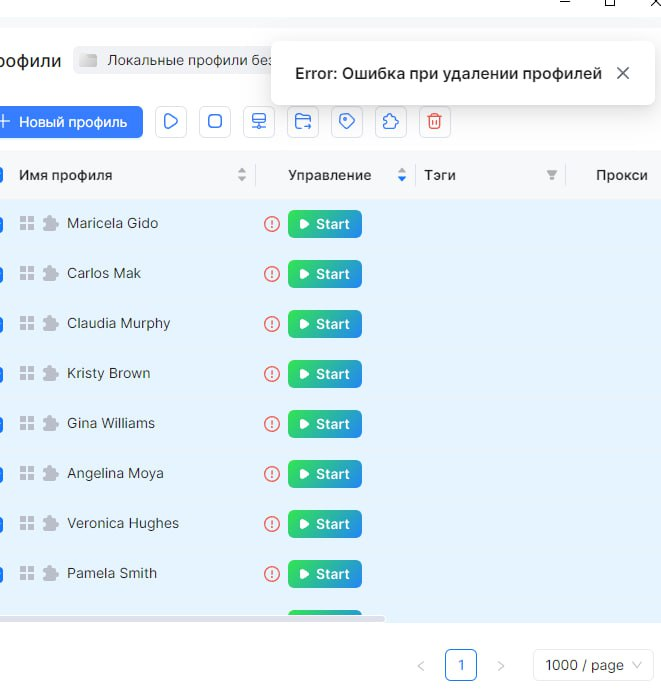Click the profile name Gina Williams

click(111, 423)
